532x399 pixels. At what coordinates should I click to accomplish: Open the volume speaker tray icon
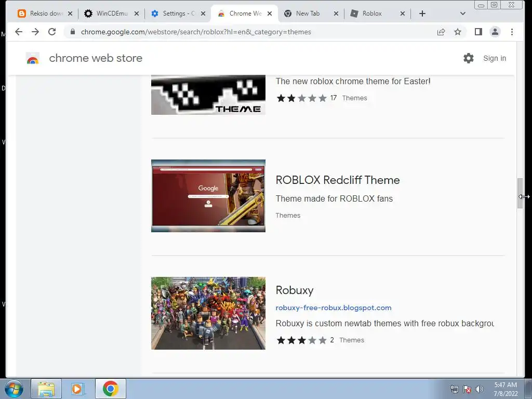(480, 389)
